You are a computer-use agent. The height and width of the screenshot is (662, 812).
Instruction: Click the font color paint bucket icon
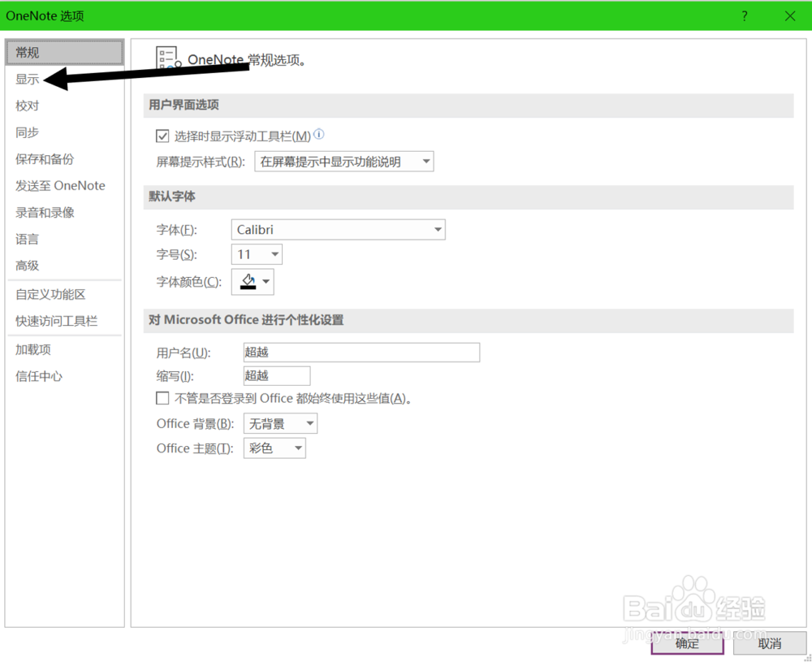tap(248, 282)
